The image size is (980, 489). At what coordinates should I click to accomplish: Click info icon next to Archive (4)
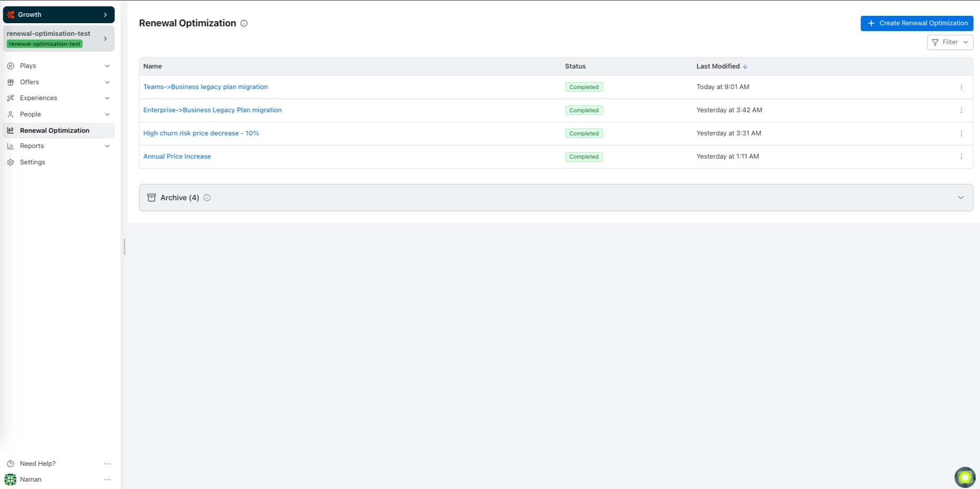(207, 198)
